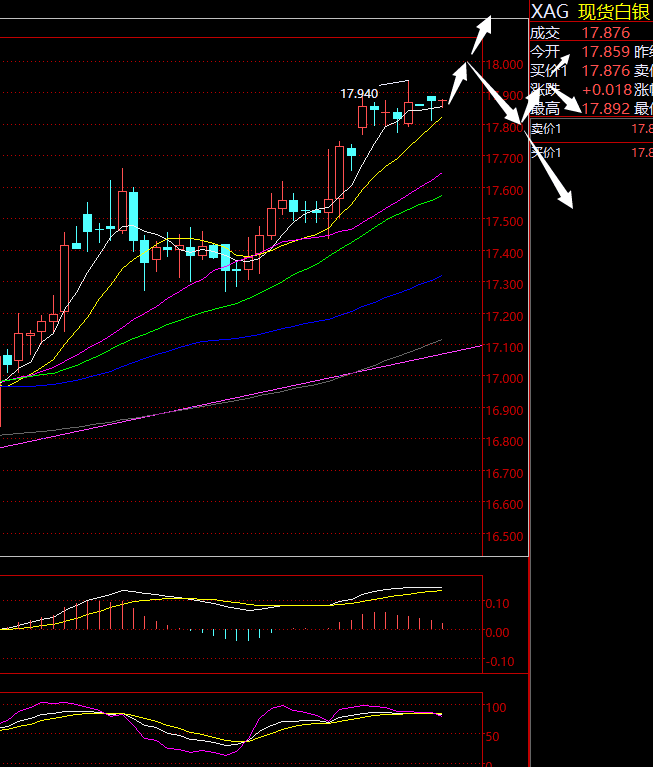
Task: Click the 100 label on the lower oscillator axis
Action: [495, 707]
